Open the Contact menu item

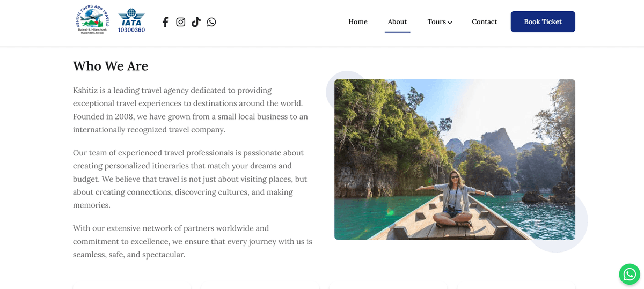pos(484,22)
